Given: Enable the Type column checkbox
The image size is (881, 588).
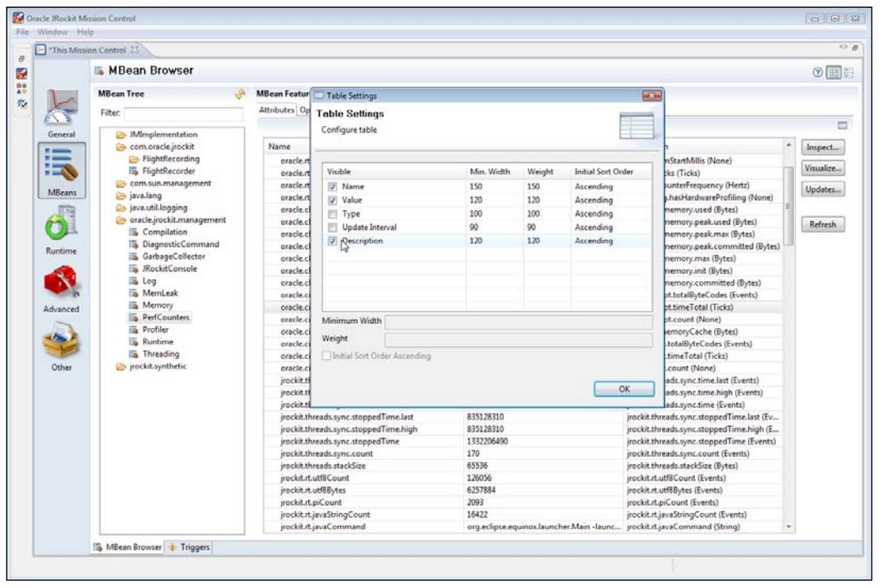Looking at the screenshot, I should tap(332, 213).
